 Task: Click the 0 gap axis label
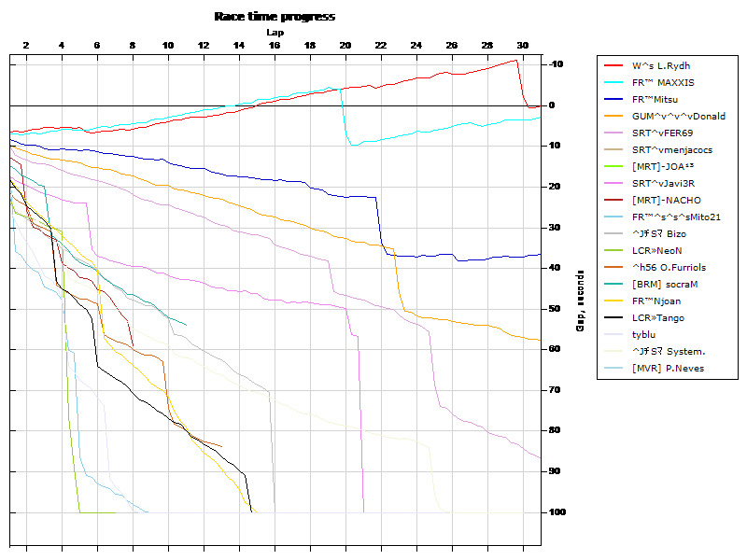click(x=552, y=105)
